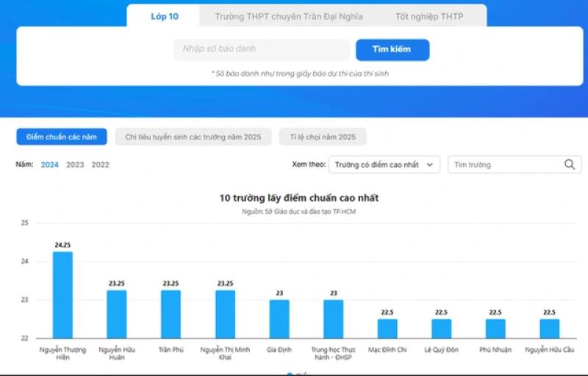The width and height of the screenshot is (588, 376).
Task: Click the Tìm kiếm button
Action: [392, 49]
